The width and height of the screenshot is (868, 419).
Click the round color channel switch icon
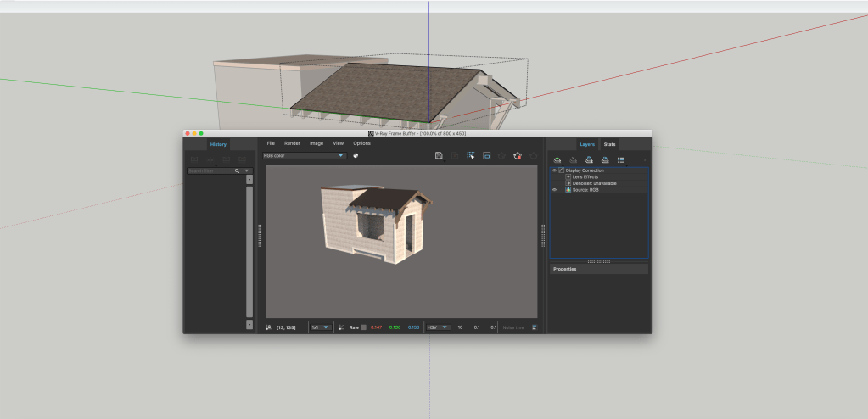tap(356, 156)
